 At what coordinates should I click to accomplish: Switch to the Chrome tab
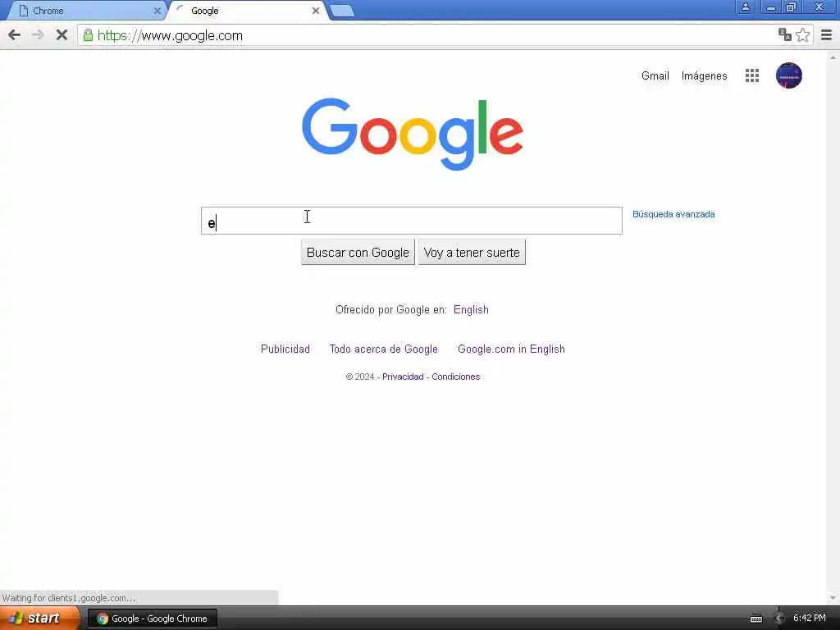point(85,11)
